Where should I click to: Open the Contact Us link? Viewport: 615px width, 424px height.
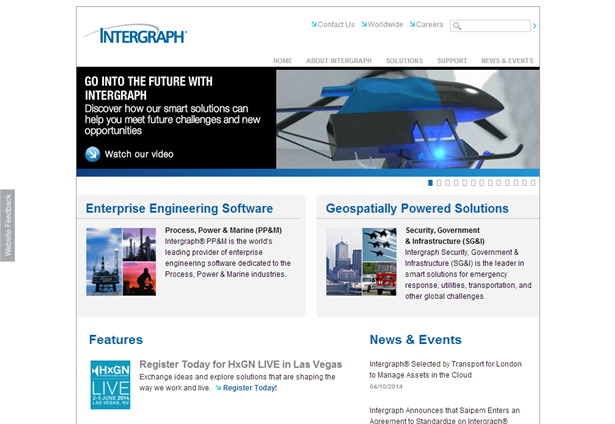click(336, 24)
